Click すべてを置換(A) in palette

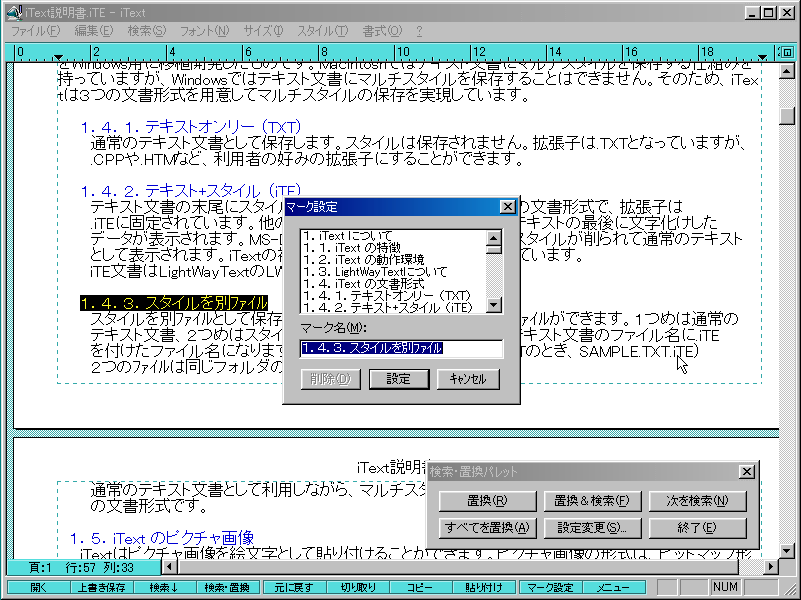[x=487, y=527]
